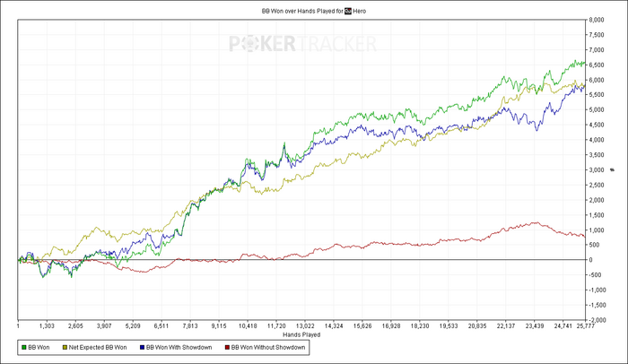Click y-axis label 6,500

[x=597, y=65]
